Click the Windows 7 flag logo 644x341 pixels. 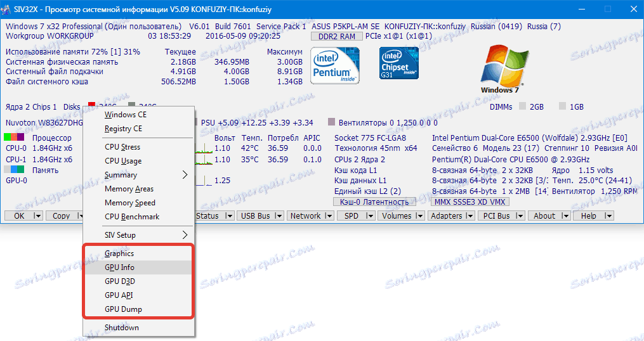[505, 68]
